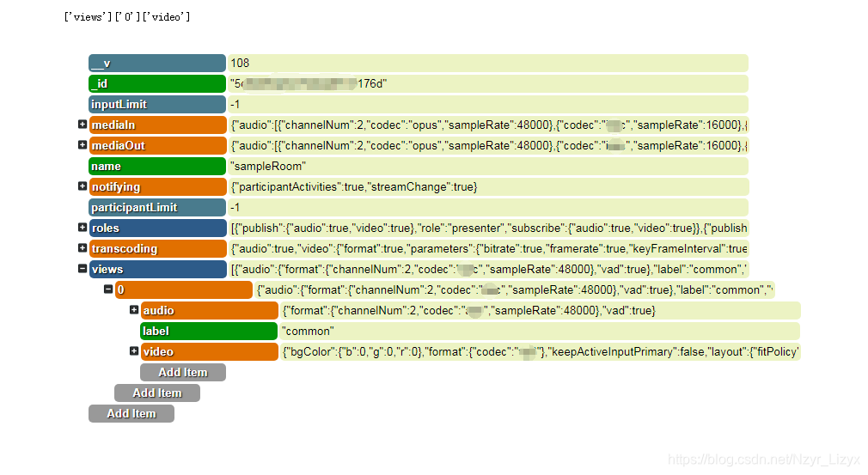The image size is (868, 475).
Task: Edit the mediaOut JSON value
Action: point(487,145)
